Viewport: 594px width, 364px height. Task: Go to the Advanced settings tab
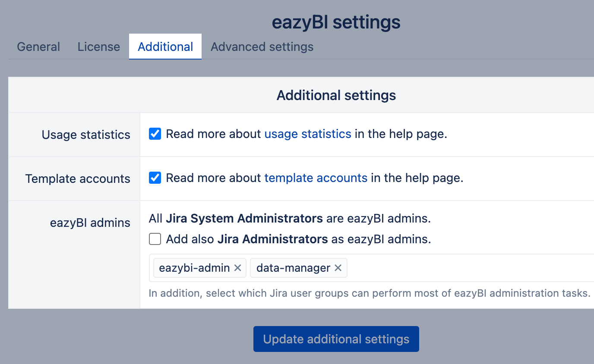click(262, 47)
